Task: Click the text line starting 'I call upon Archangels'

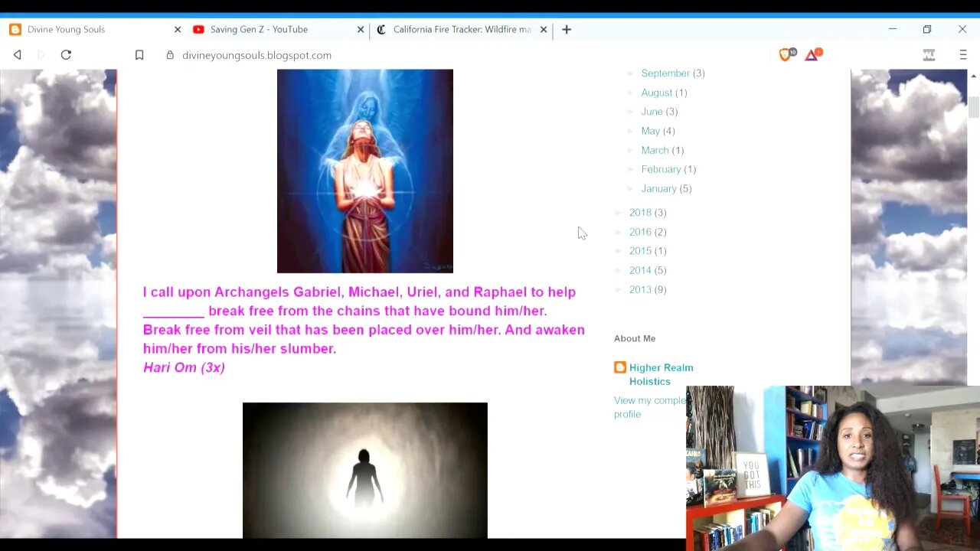Action: tap(359, 292)
